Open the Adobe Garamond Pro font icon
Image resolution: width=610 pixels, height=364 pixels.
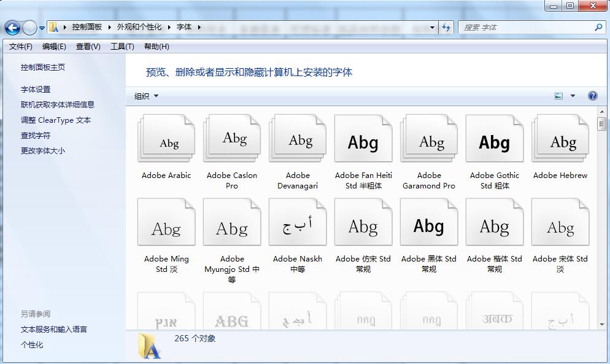(x=429, y=138)
